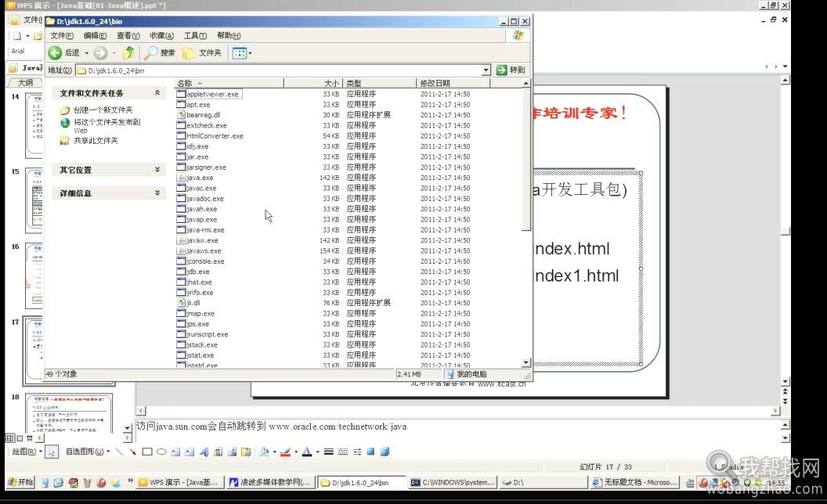This screenshot has height=504, width=827.
Task: Open Font Color dropdown arrow
Action: [317, 452]
